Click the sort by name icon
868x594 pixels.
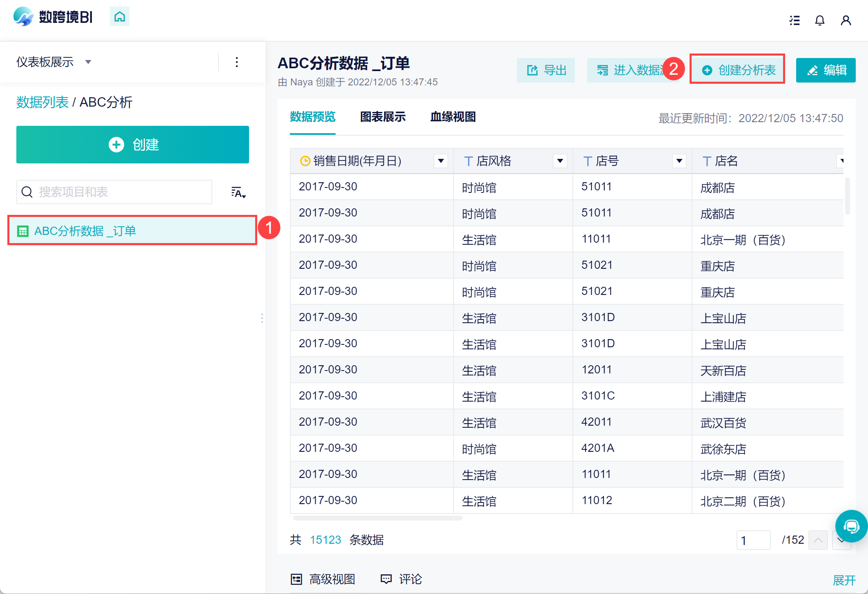238,192
